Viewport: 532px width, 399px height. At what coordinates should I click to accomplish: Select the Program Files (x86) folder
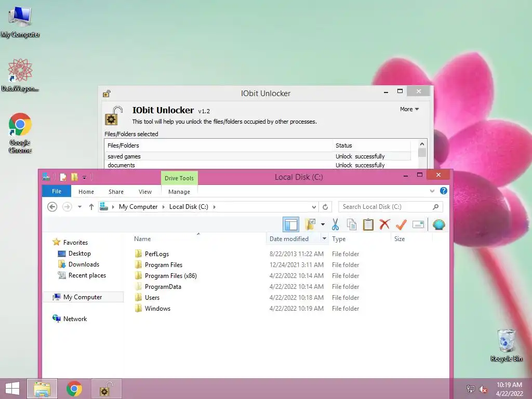point(170,275)
